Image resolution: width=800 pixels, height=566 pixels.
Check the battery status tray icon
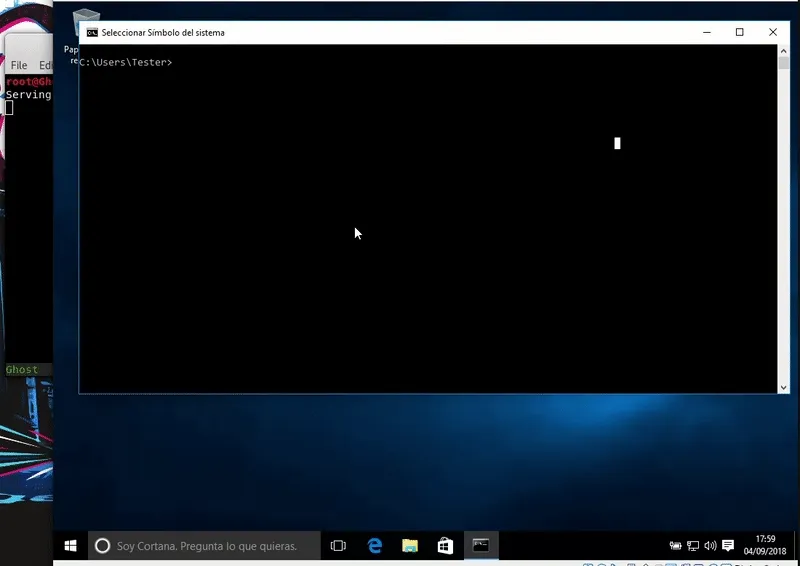(x=675, y=546)
